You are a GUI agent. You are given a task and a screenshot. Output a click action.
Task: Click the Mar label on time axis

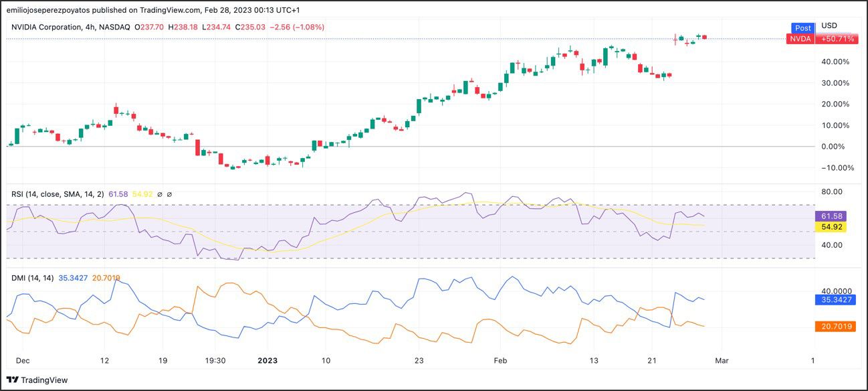point(722,360)
